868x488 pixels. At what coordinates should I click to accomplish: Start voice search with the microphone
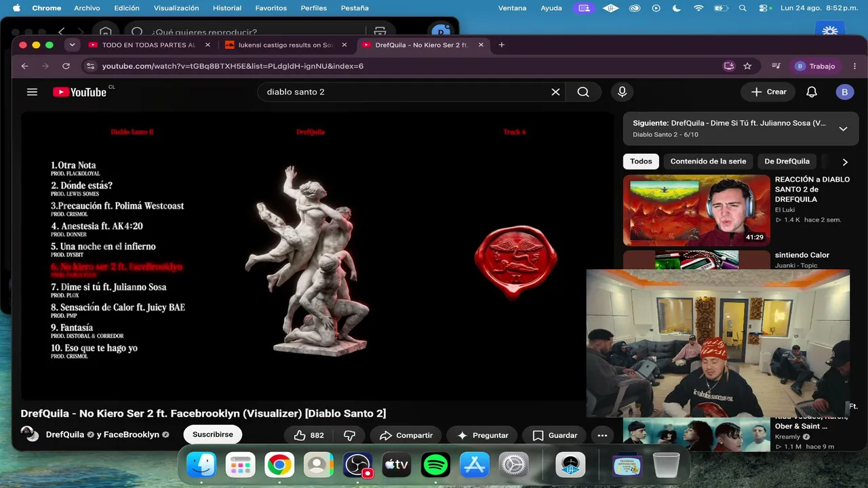622,92
